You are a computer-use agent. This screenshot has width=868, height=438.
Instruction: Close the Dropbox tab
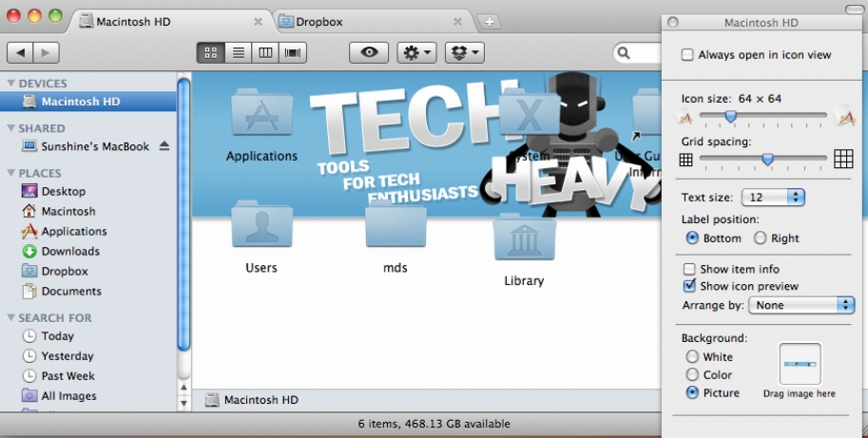point(458,22)
